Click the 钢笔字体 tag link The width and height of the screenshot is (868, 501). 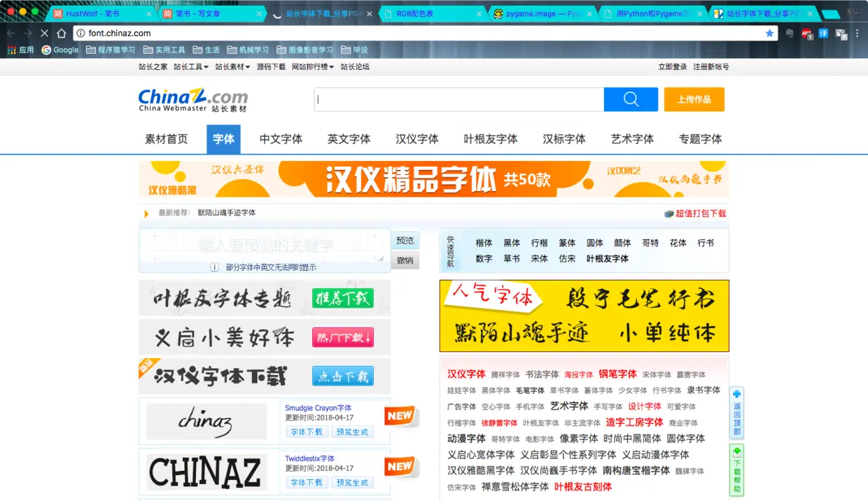click(617, 374)
